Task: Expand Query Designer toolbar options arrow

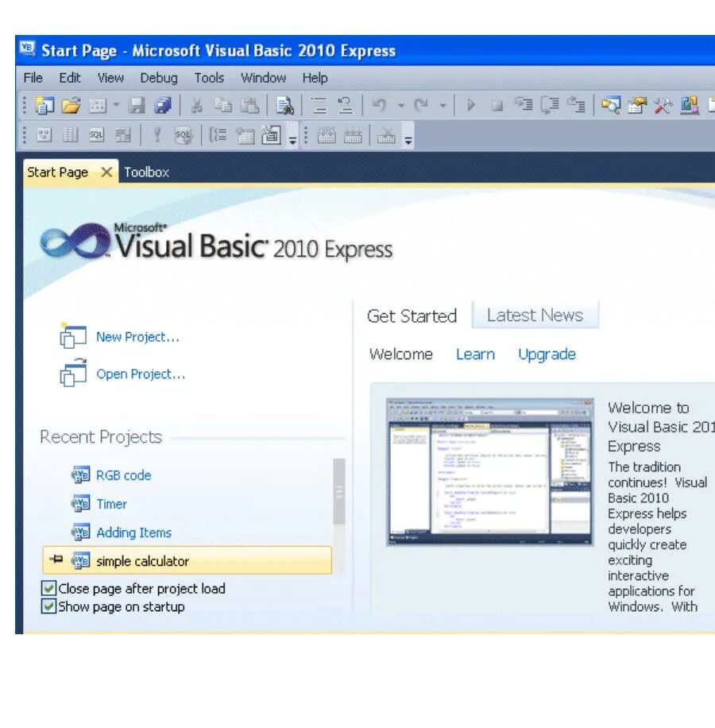Action: point(292,138)
